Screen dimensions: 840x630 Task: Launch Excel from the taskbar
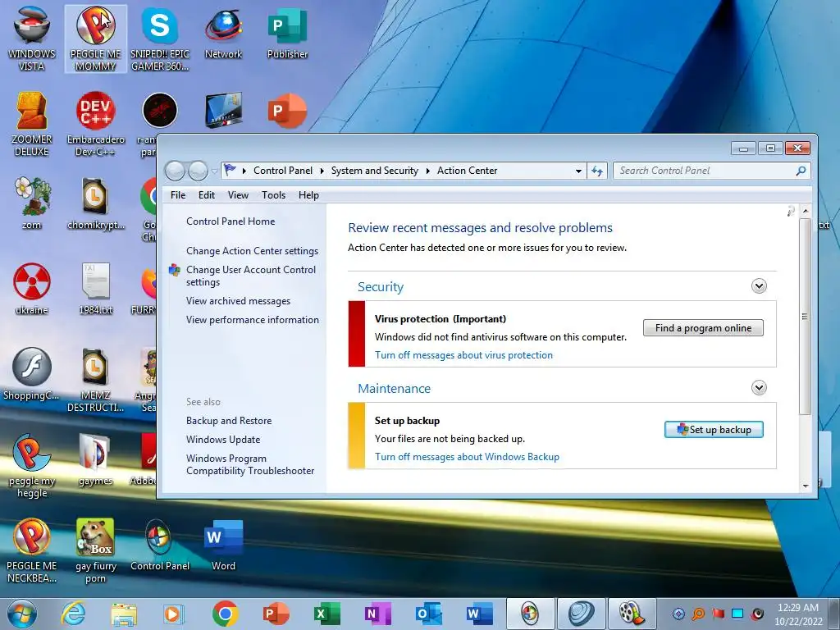tap(326, 614)
